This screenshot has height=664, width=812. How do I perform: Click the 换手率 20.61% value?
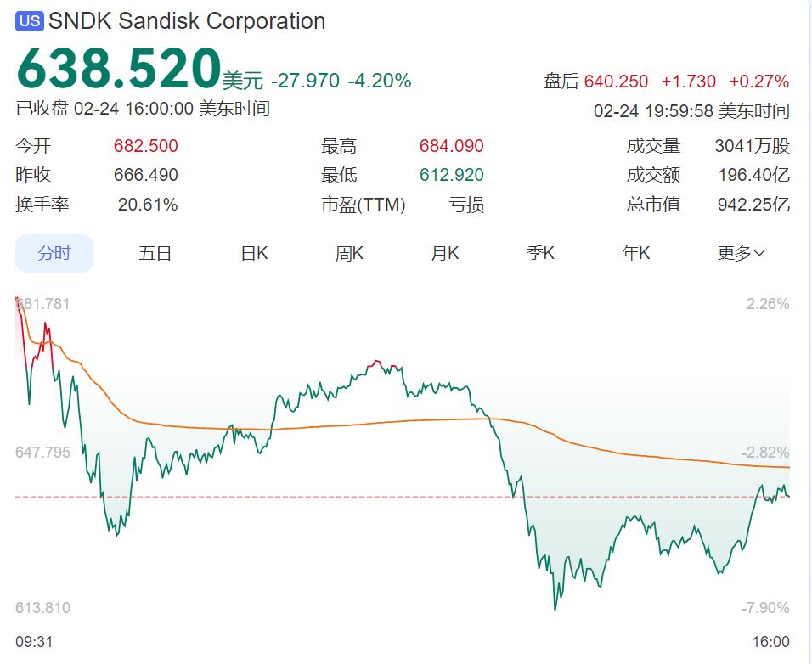click(148, 205)
